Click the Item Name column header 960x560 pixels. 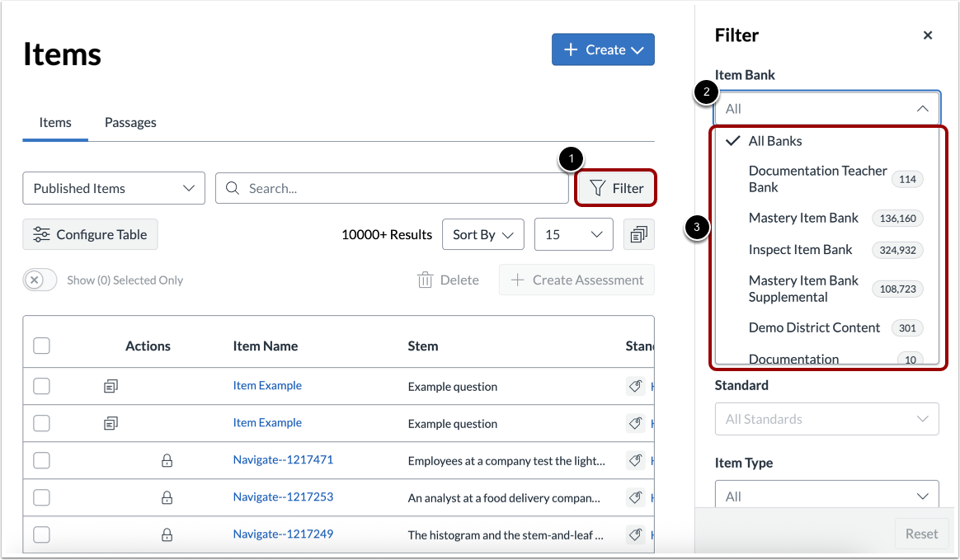click(x=265, y=346)
